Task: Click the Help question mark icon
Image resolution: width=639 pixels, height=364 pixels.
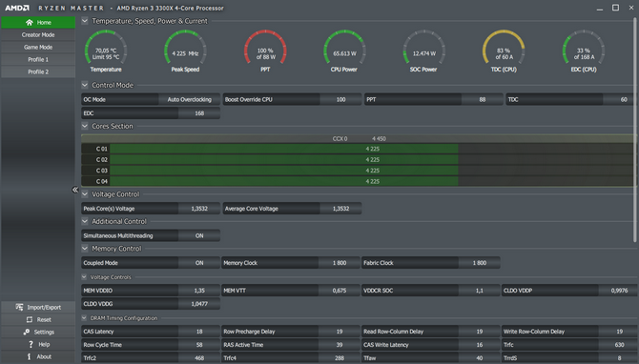Action: (x=31, y=344)
